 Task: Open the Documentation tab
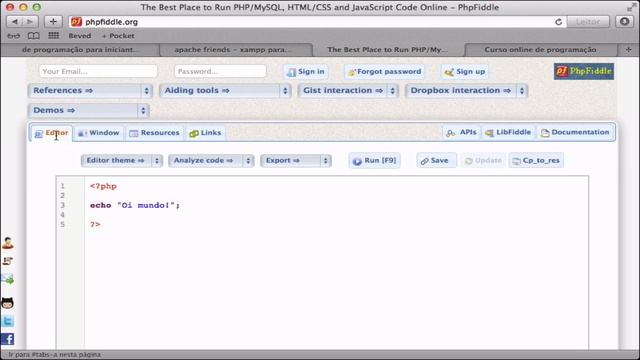pos(575,133)
